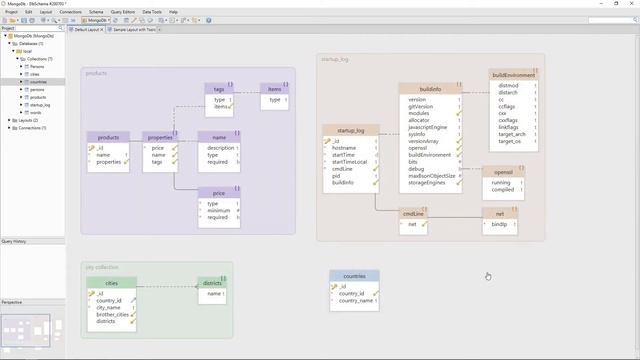
Task: Click the key icon in countries _id row
Action: [x=334, y=287]
